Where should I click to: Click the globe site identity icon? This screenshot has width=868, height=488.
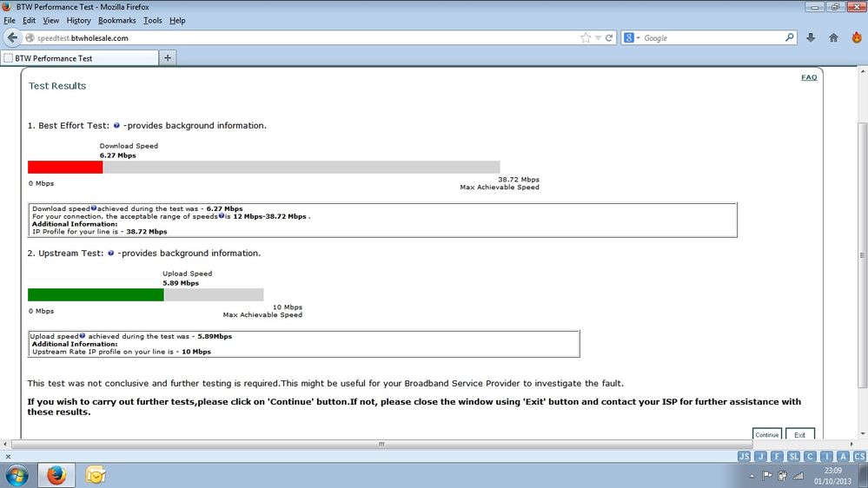[30, 38]
